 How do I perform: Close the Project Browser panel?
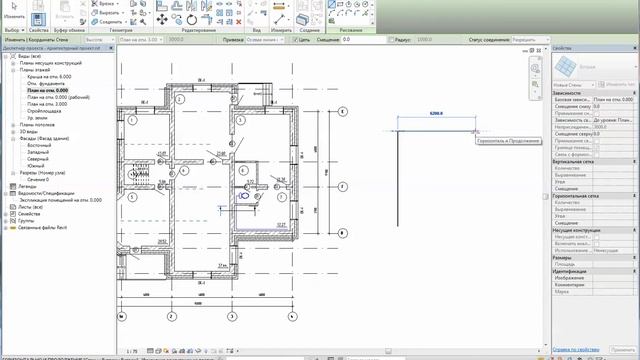(111, 48)
